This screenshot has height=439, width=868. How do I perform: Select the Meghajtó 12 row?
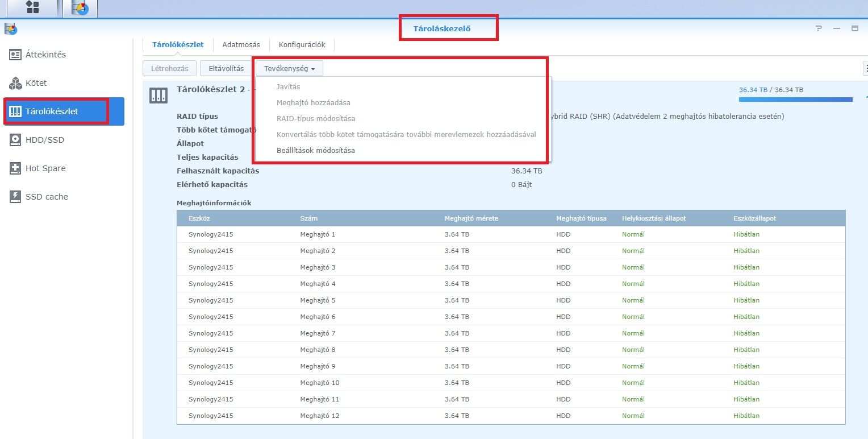pos(511,416)
